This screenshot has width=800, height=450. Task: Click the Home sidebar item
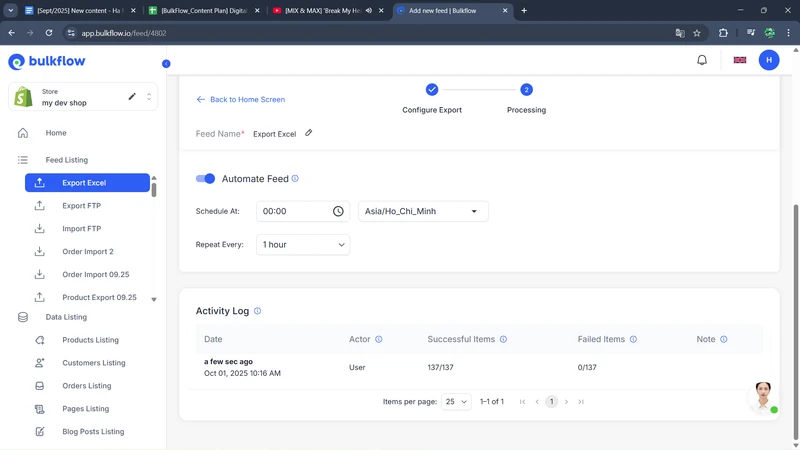56,133
